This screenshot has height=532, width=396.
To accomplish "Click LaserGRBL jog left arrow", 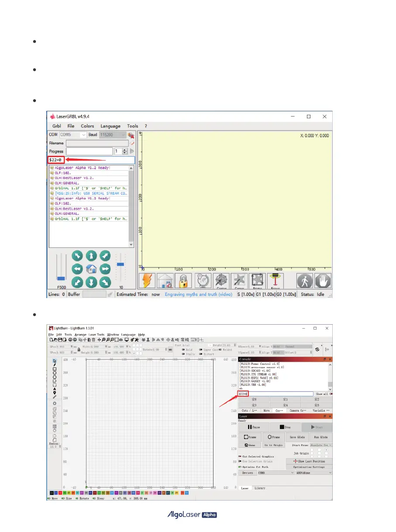I will point(77,269).
